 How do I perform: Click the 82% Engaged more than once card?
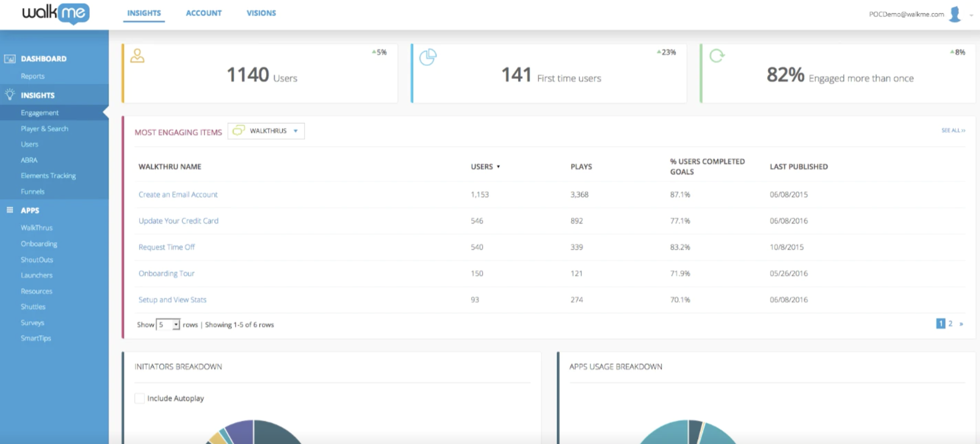pos(838,73)
